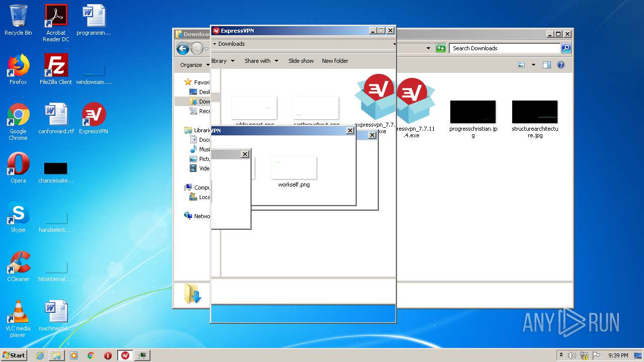Open Windows Media Player from taskbar

pyautogui.click(x=74, y=355)
